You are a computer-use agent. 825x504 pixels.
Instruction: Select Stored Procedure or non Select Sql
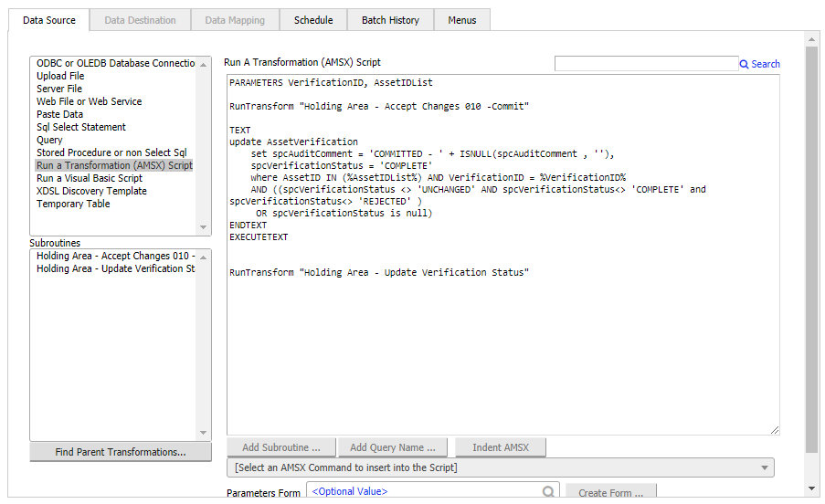tap(111, 152)
